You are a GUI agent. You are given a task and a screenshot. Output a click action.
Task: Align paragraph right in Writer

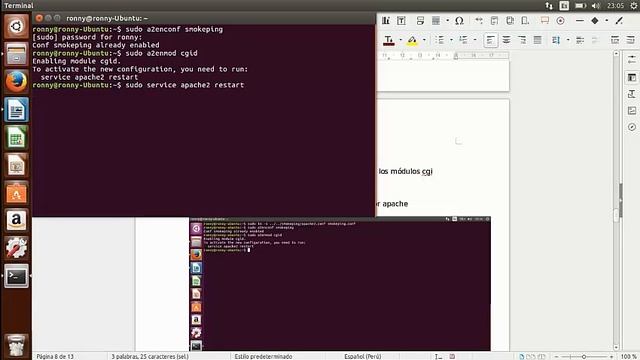click(x=522, y=40)
